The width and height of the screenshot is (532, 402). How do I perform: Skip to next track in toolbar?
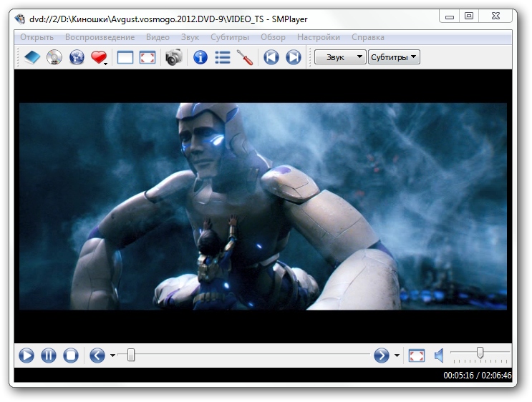(x=293, y=58)
